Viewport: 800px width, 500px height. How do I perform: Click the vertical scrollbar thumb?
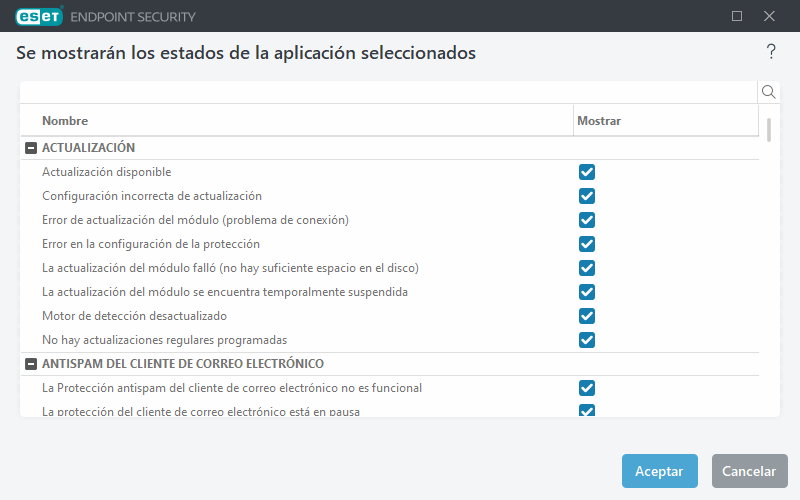pos(768,130)
